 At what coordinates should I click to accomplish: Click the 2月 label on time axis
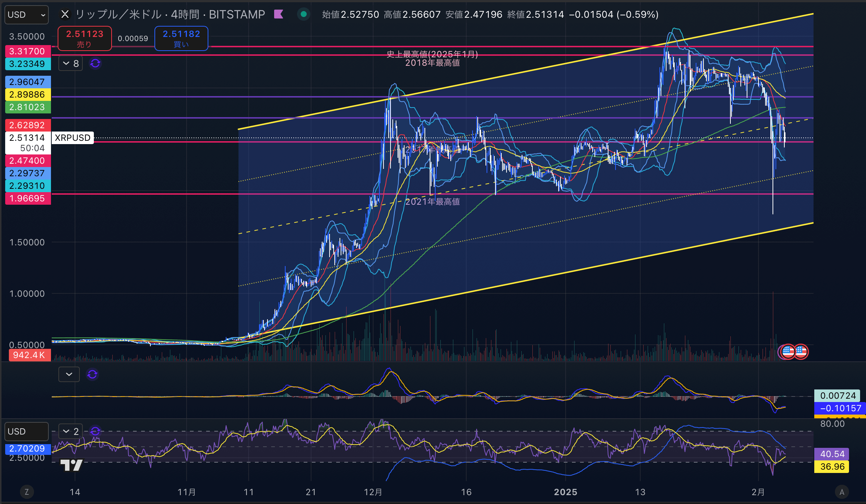pos(758,492)
